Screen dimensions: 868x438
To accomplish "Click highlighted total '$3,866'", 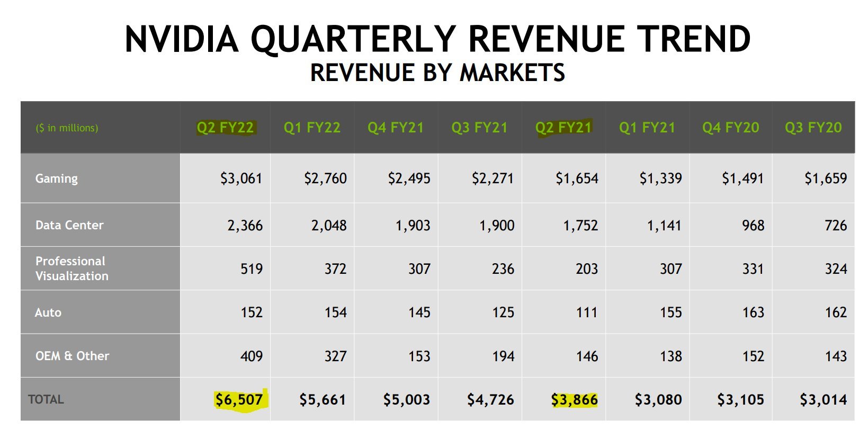I will coord(575,400).
